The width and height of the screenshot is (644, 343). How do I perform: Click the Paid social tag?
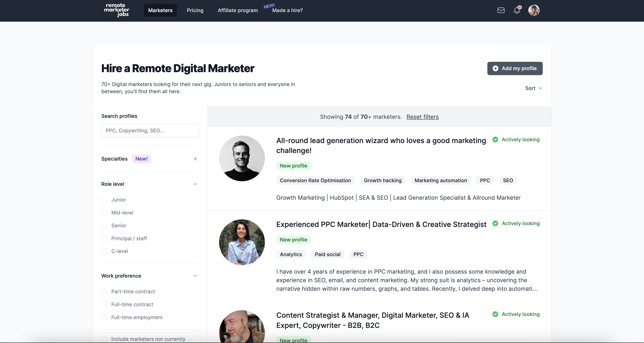(x=328, y=254)
